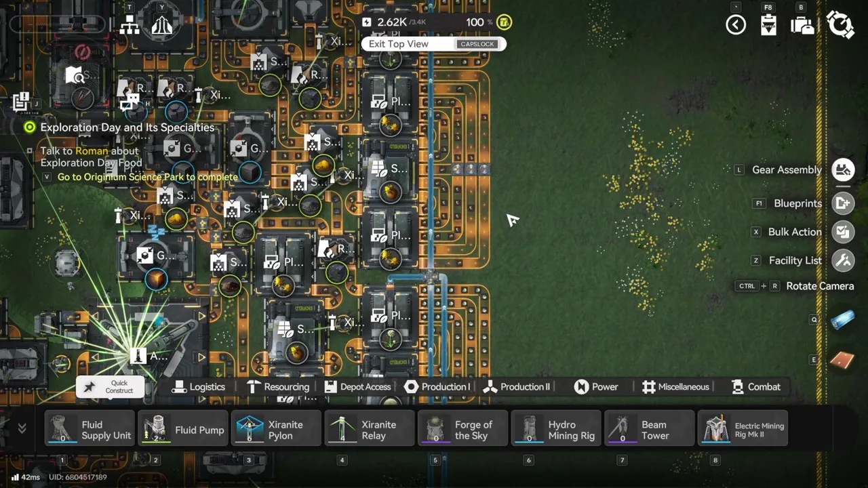
Task: Click the 2.62K power readout
Action: click(x=392, y=22)
